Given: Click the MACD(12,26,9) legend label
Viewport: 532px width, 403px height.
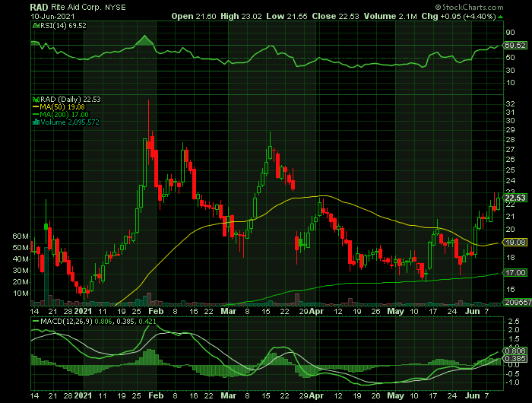Looking at the screenshot, I should (x=66, y=321).
